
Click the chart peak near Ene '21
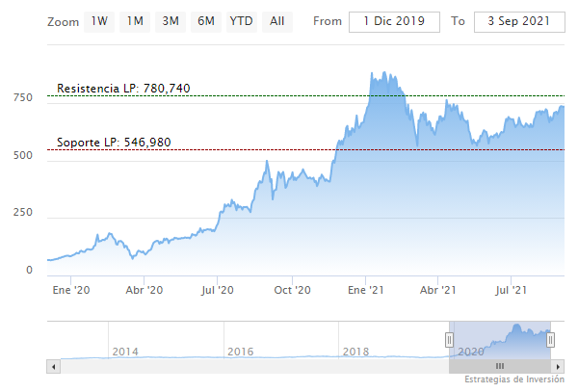[374, 72]
